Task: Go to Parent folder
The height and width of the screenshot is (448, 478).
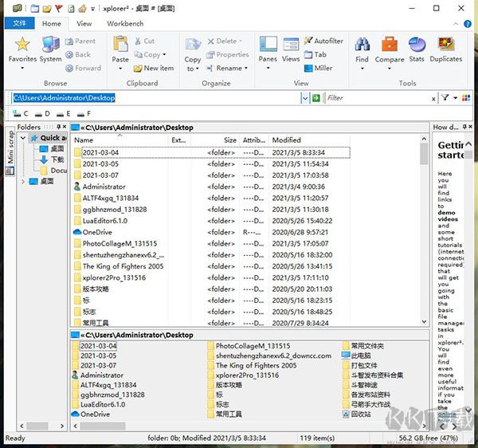Action: (x=80, y=41)
